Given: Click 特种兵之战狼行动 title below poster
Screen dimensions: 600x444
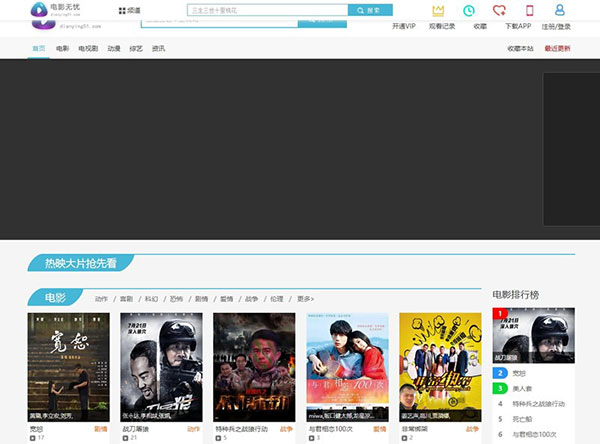Looking at the screenshot, I should click(x=241, y=429).
